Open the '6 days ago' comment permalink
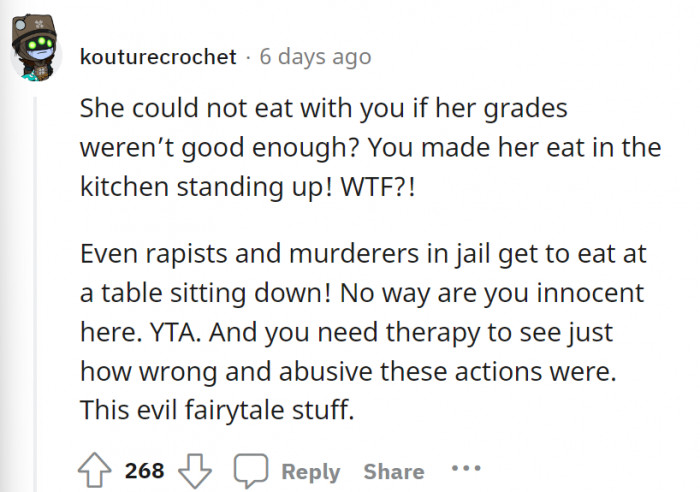The width and height of the screenshot is (700, 492). point(315,57)
